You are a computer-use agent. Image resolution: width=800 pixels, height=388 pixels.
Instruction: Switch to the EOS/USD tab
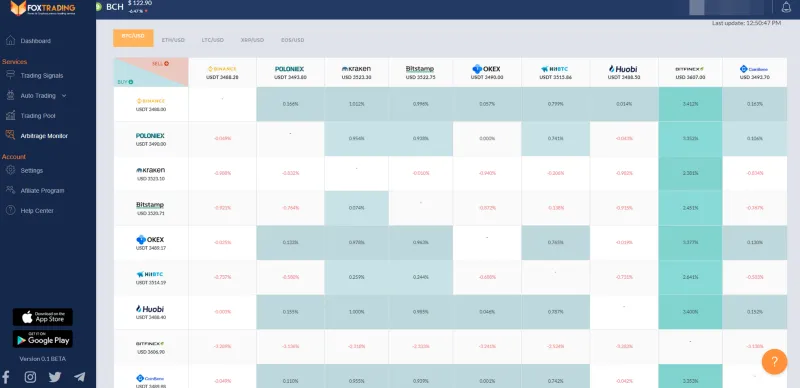click(x=292, y=40)
